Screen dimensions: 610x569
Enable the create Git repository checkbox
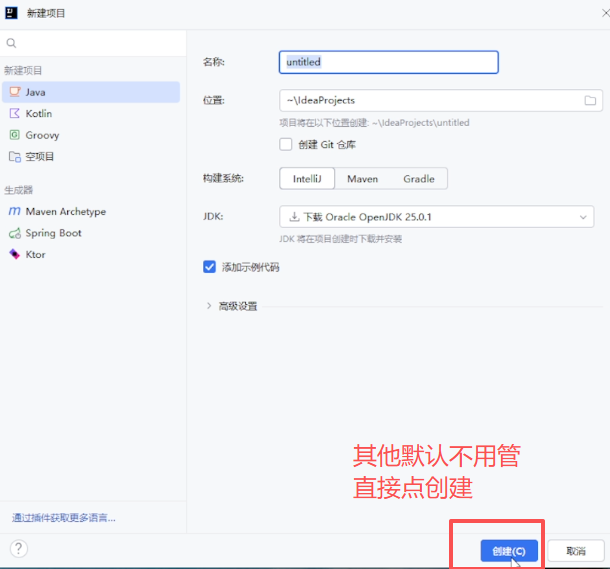tap(286, 144)
